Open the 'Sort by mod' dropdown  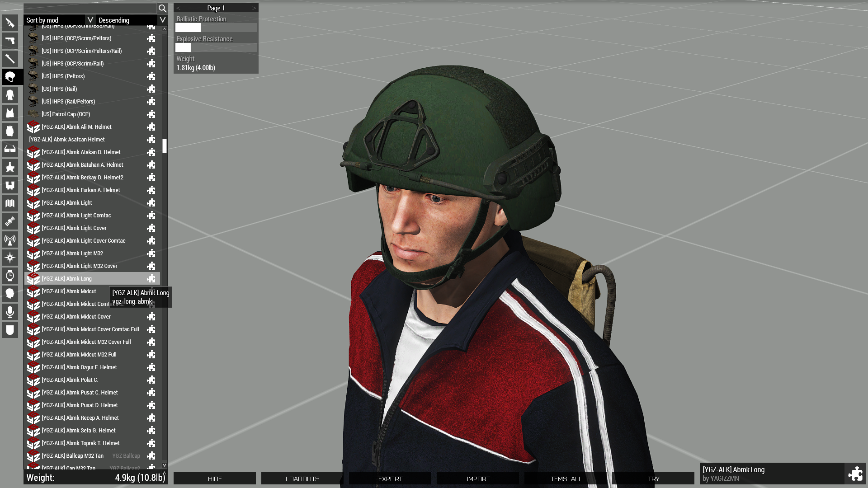click(x=60, y=20)
